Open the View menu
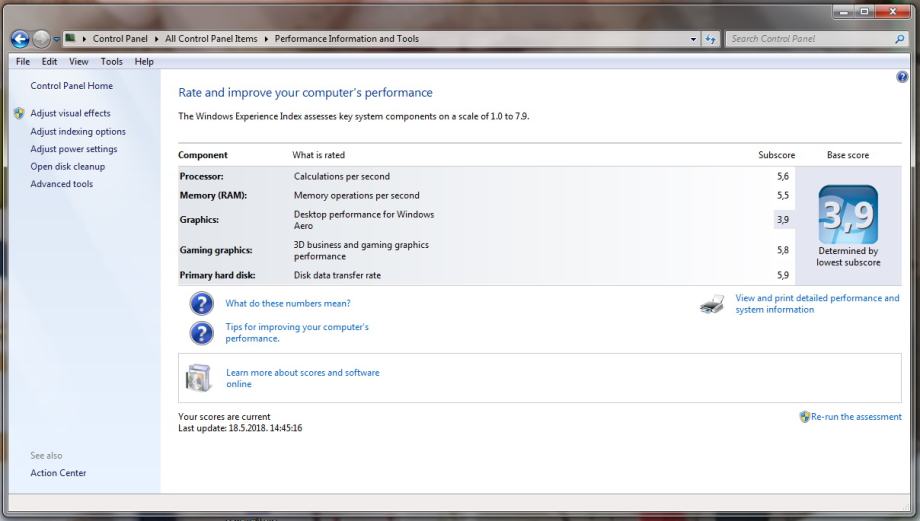The image size is (920, 521). pos(79,62)
